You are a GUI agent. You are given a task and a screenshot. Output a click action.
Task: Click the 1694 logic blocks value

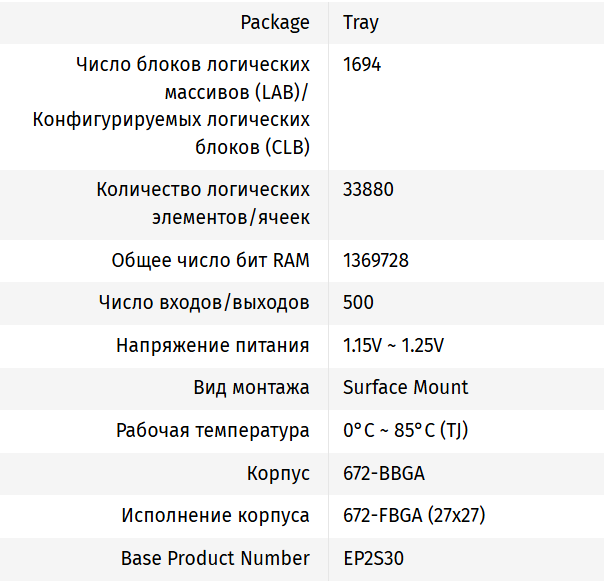click(361, 65)
